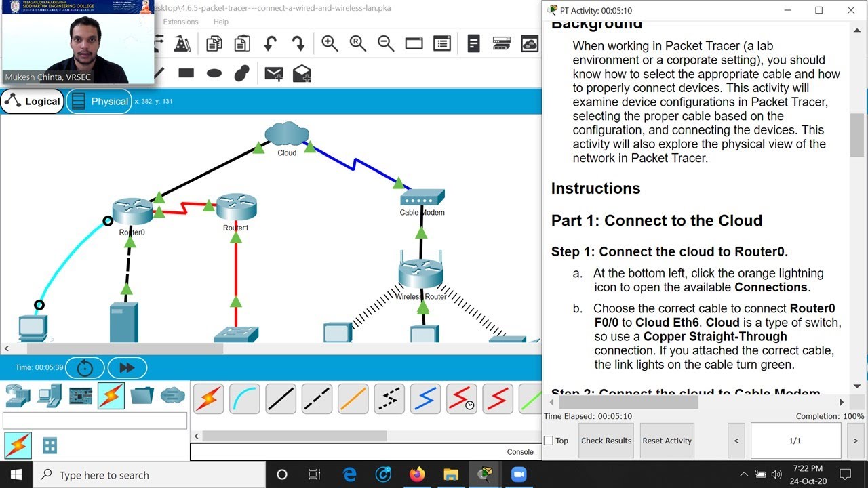Viewport: 868px width, 488px height.
Task: Select the Components category icon
Action: [80, 395]
